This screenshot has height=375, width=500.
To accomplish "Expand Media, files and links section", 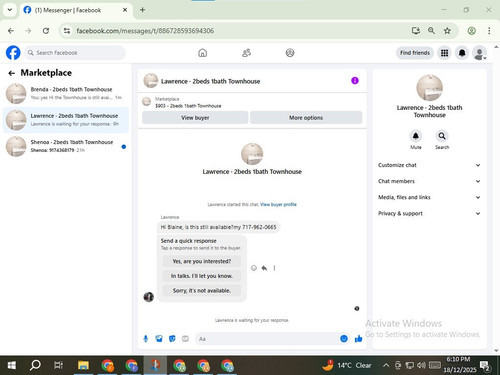I will [429, 197].
